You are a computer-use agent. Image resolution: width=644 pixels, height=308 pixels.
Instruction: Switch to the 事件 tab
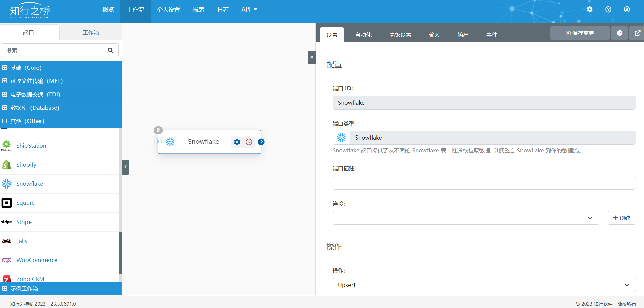tap(492, 35)
